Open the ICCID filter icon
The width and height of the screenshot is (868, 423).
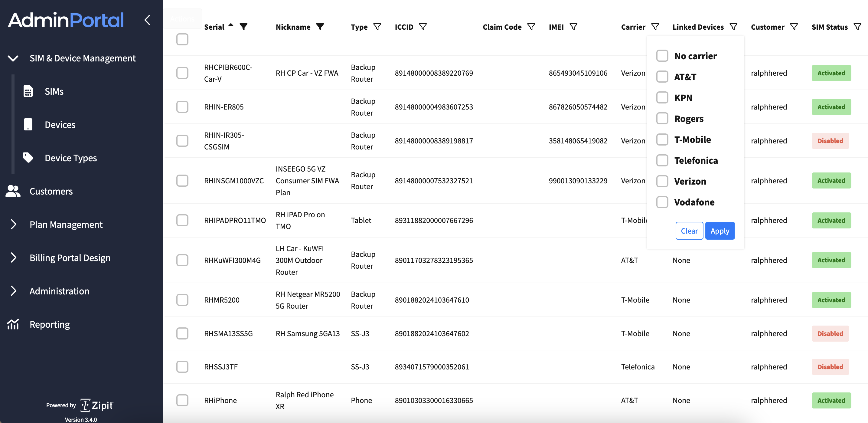point(423,27)
